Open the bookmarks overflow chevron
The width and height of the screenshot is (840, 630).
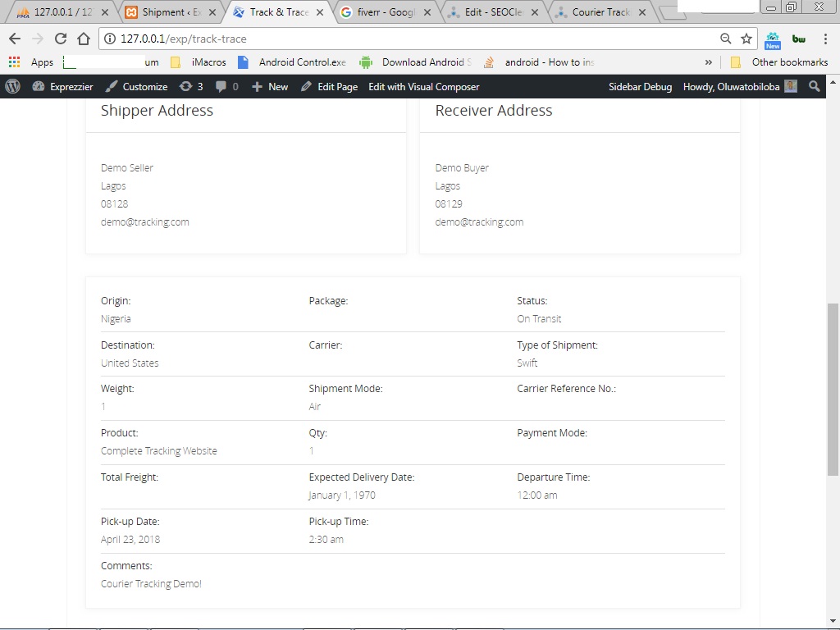pyautogui.click(x=708, y=62)
